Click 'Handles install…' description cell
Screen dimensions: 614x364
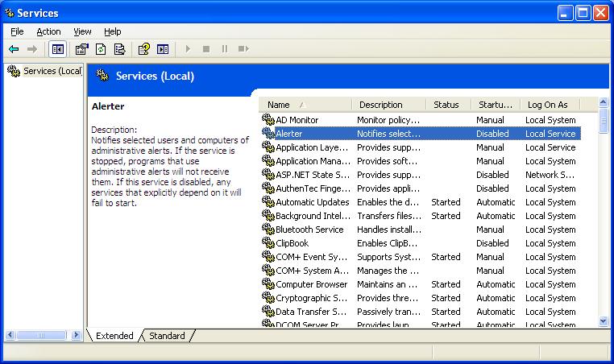(x=389, y=230)
